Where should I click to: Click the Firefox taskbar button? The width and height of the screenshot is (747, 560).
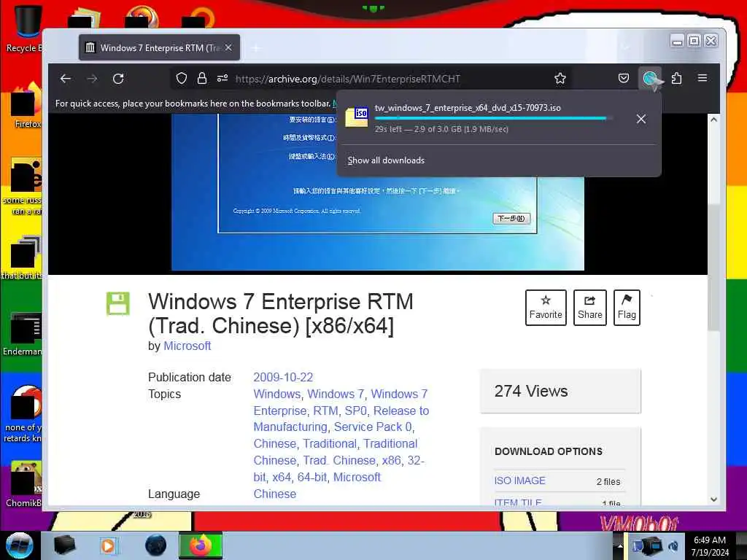pos(201,545)
